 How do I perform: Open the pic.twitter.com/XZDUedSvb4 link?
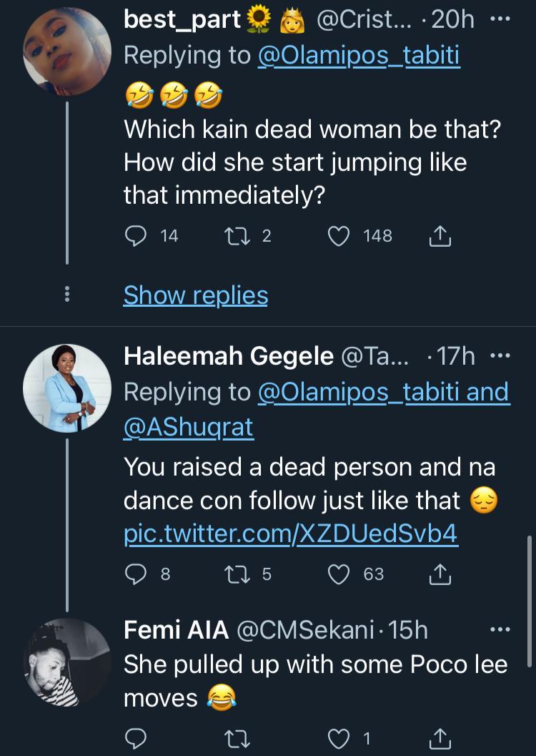(x=291, y=536)
